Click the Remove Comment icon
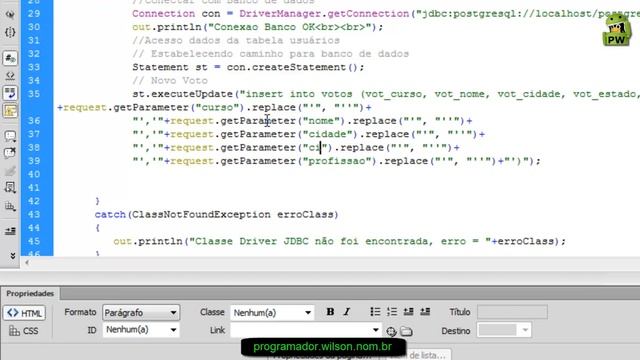This screenshot has height=360, width=640. [10, 153]
